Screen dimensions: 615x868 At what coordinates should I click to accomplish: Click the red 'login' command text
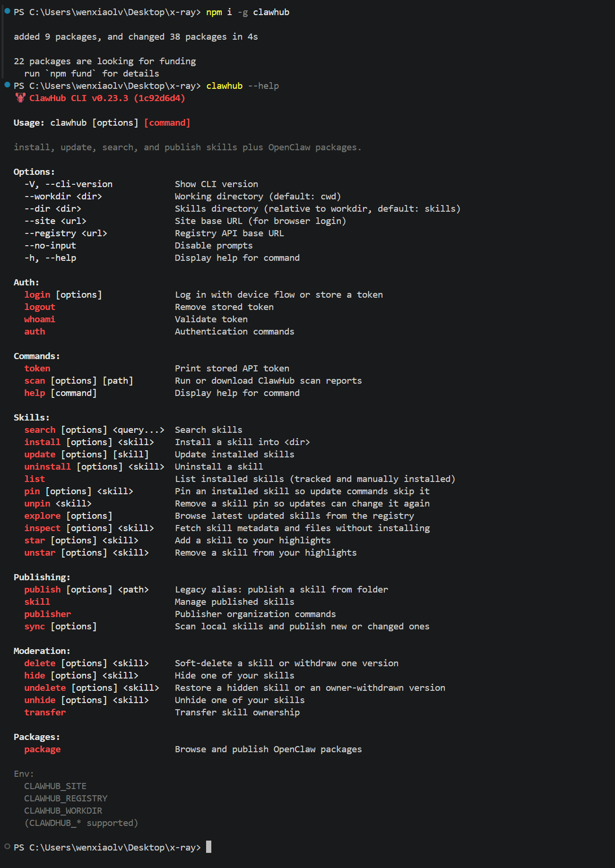pos(37,295)
